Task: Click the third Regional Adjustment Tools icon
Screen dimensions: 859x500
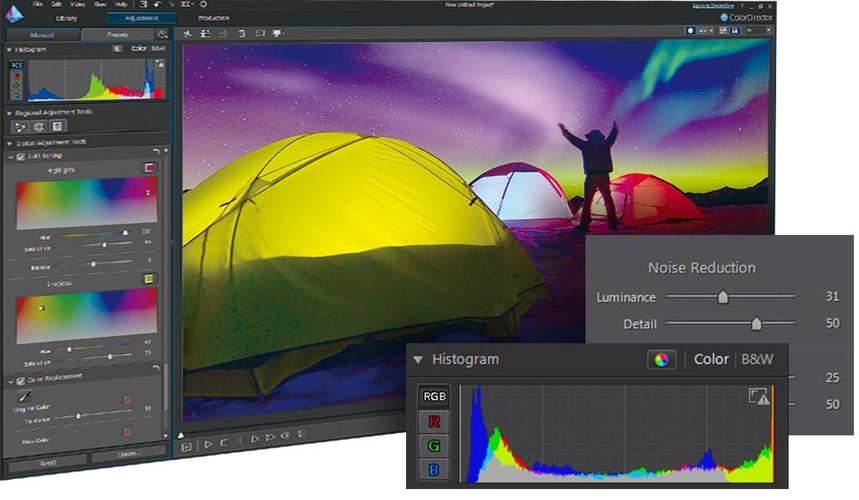Action: 58,127
